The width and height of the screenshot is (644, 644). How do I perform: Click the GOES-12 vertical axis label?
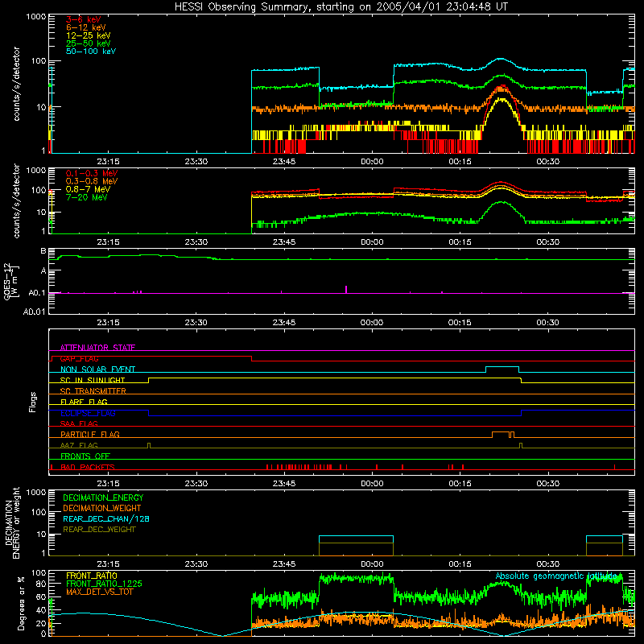pos(10,282)
